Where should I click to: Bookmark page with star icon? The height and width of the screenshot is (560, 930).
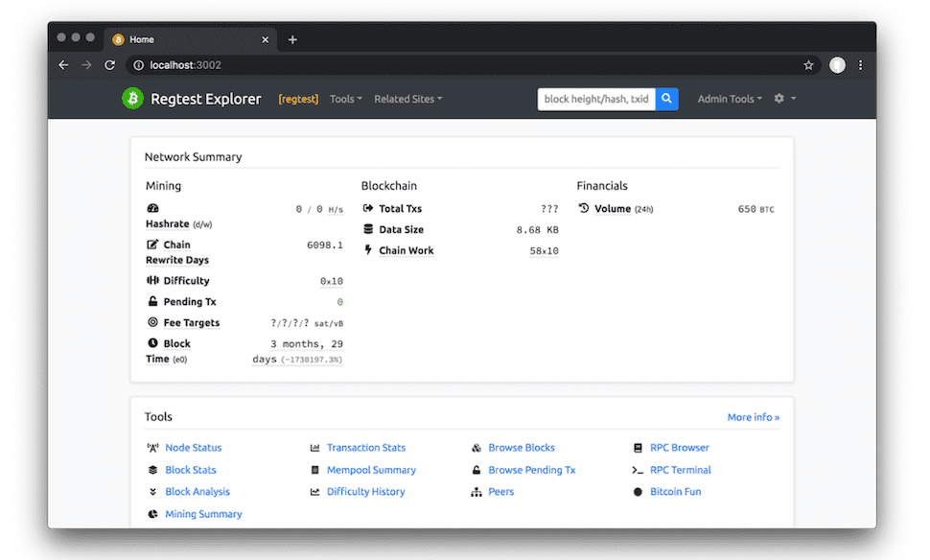[x=808, y=65]
